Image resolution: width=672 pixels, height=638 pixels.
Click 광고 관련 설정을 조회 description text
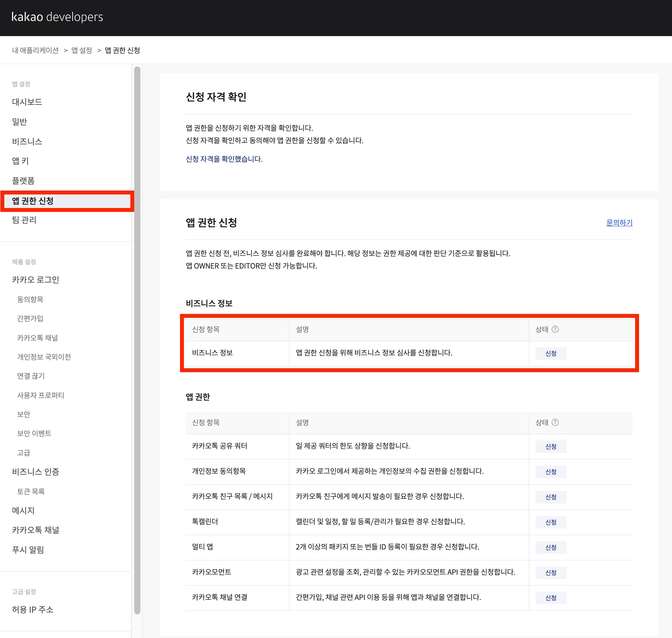[405, 572]
